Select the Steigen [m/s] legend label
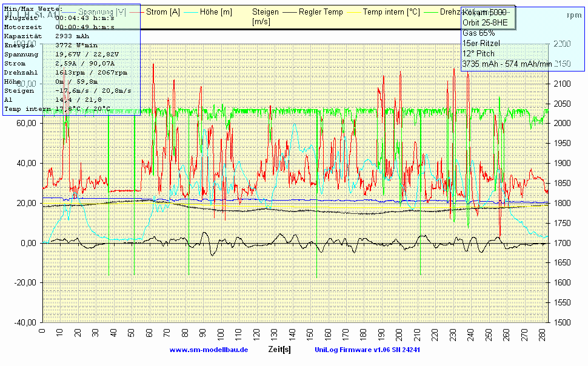 266,16
